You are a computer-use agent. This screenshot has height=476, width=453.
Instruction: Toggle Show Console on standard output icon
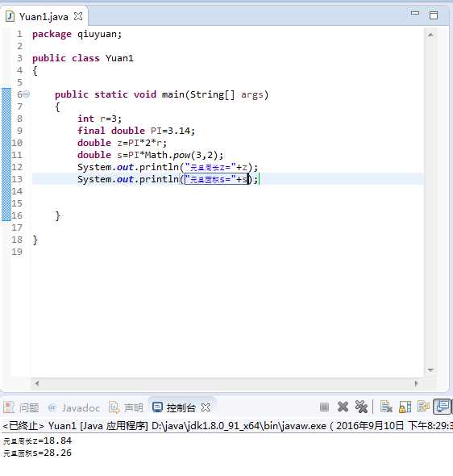423,406
